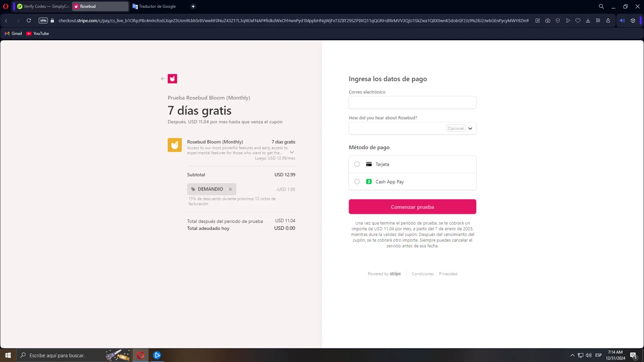Image resolution: width=644 pixels, height=362 pixels.
Task: Open the taskbar clock and date
Action: 615,355
